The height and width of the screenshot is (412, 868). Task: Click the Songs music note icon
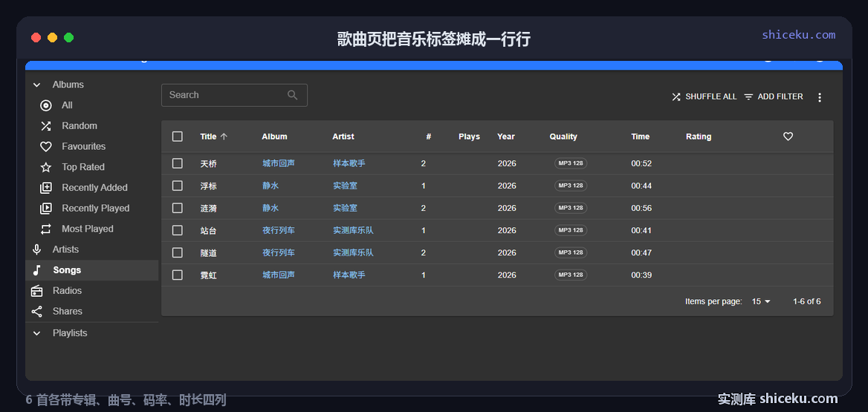(x=36, y=270)
